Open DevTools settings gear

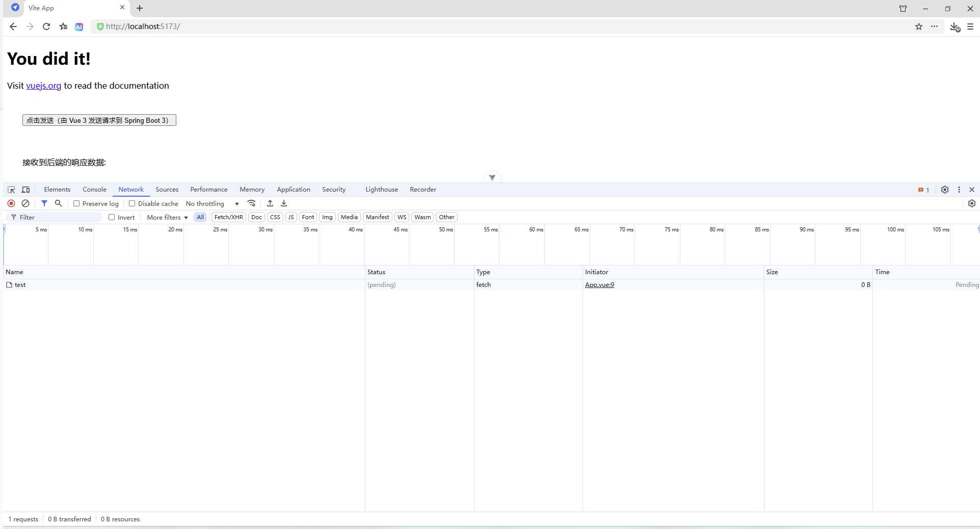(x=944, y=189)
